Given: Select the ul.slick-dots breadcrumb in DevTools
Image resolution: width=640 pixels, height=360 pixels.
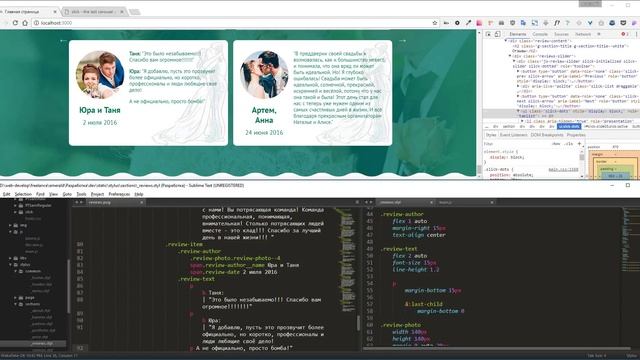Looking at the screenshot, I should 569,127.
